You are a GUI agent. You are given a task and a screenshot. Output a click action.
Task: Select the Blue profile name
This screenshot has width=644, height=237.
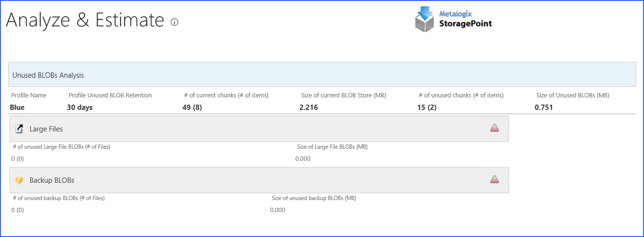17,107
